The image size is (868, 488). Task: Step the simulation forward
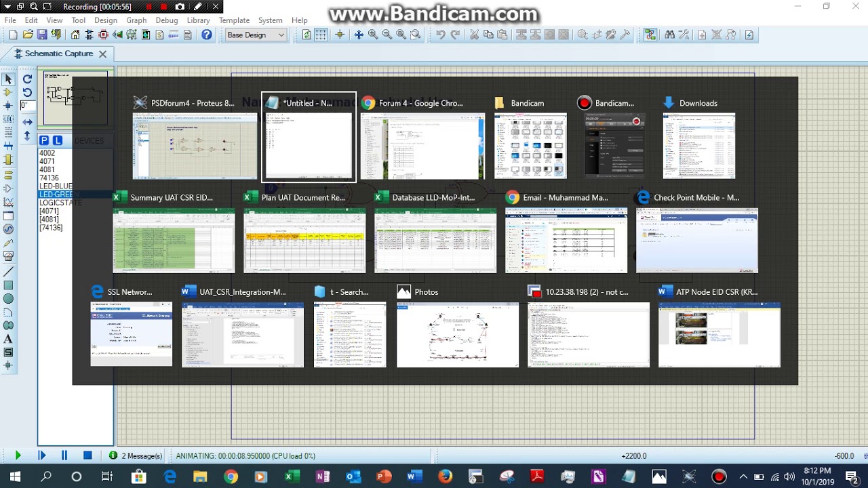(41, 456)
